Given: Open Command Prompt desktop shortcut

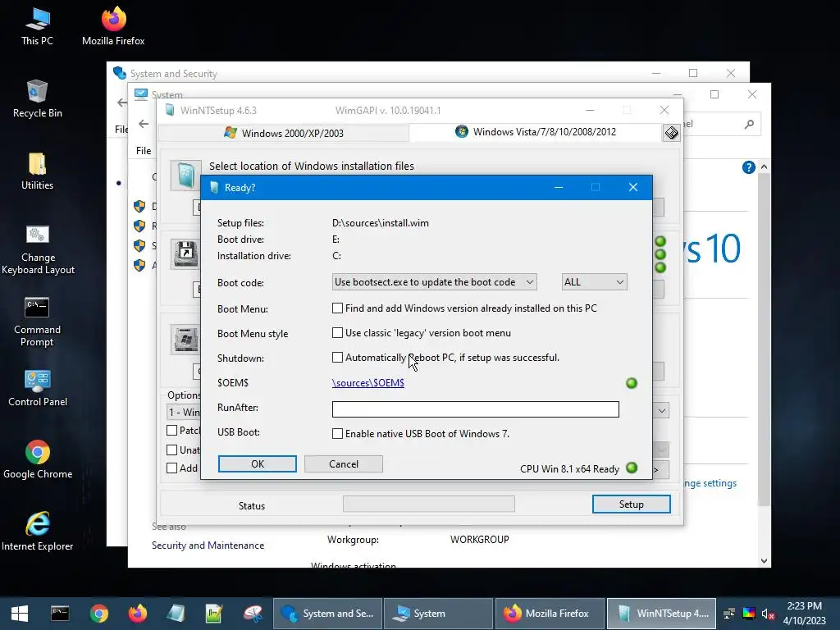Looking at the screenshot, I should pyautogui.click(x=38, y=322).
